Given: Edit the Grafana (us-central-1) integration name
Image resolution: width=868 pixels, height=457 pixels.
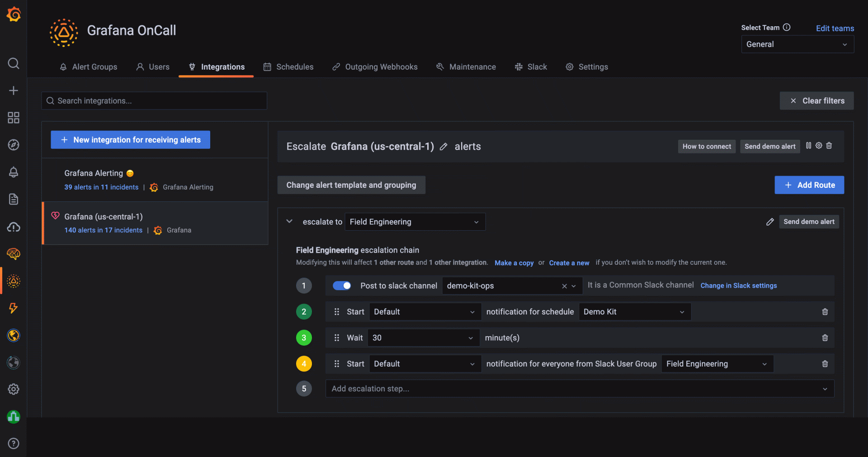Looking at the screenshot, I should [443, 147].
